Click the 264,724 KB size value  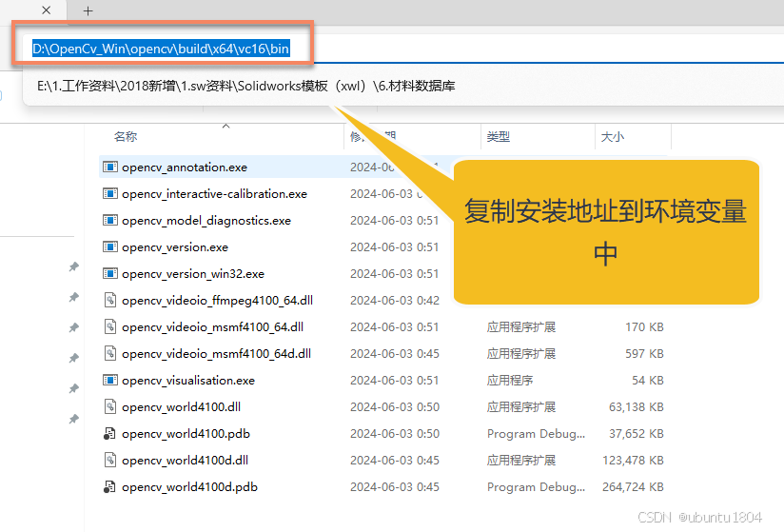pos(633,487)
